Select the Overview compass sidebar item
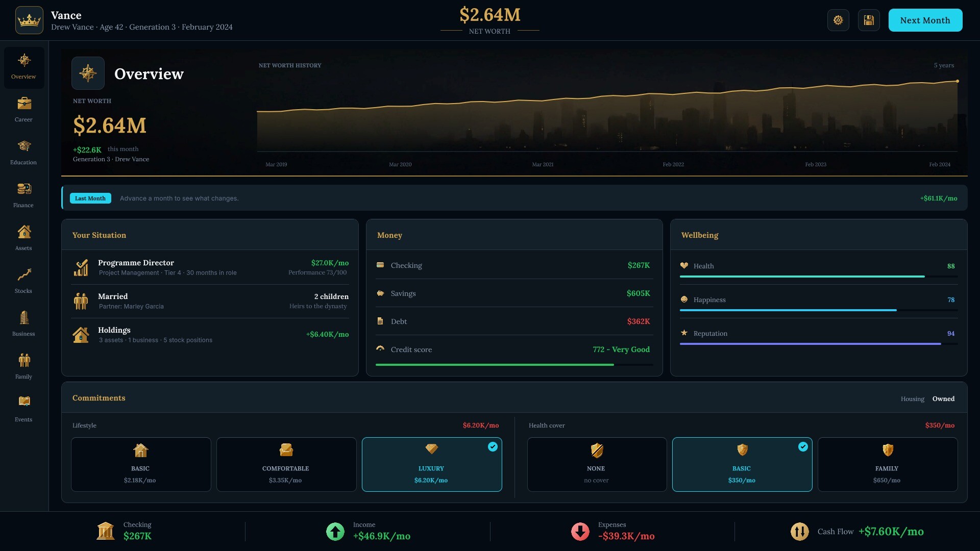 point(23,67)
